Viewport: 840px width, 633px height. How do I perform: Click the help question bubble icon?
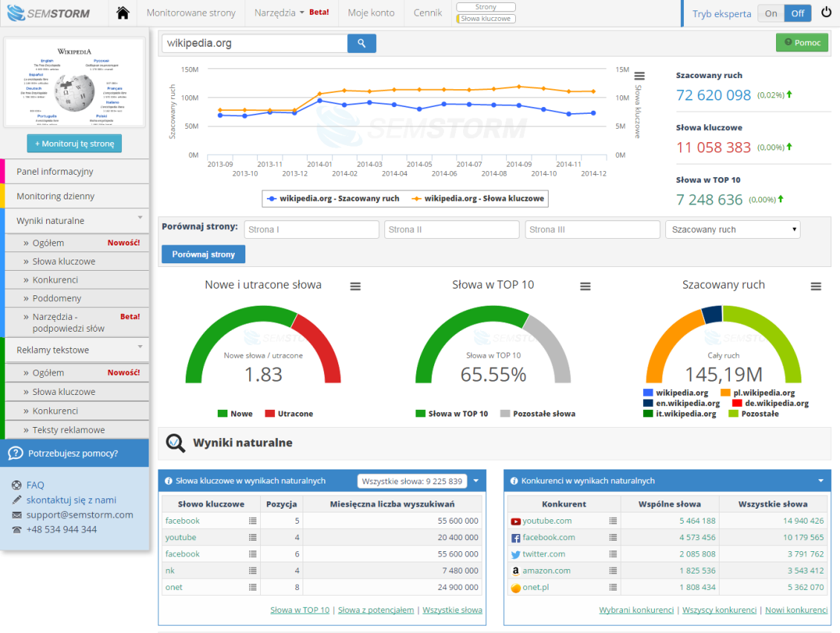click(x=16, y=454)
